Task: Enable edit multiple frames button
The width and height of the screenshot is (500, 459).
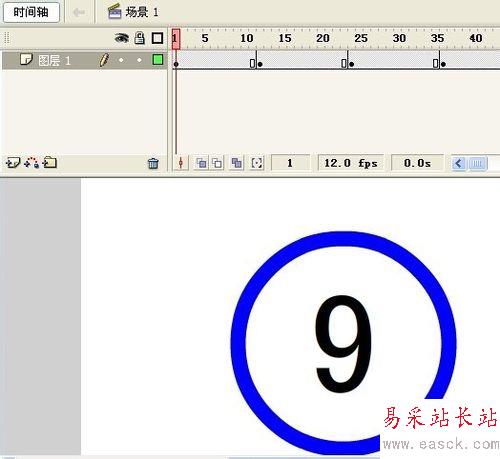Action: [237, 163]
